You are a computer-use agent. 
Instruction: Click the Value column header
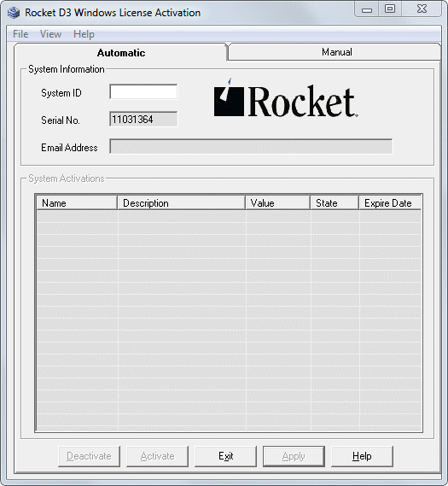pyautogui.click(x=278, y=203)
